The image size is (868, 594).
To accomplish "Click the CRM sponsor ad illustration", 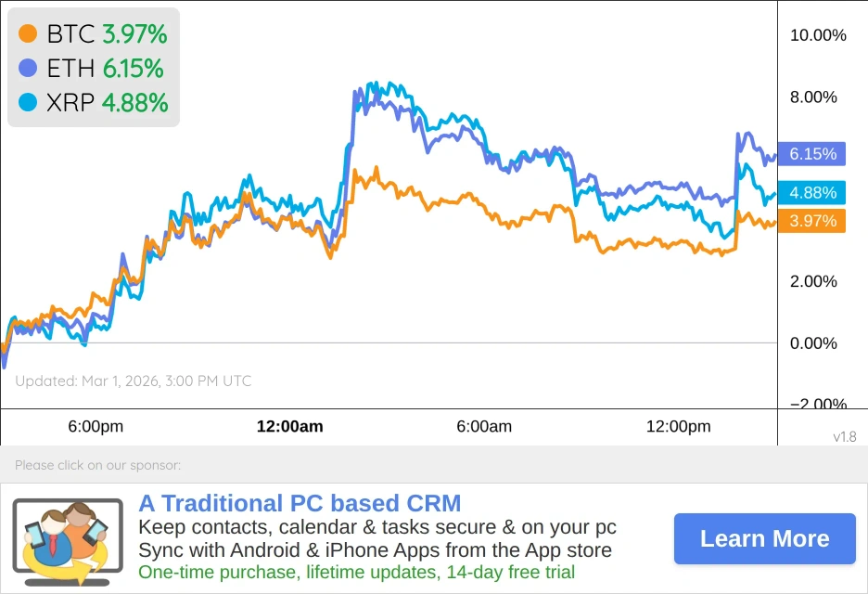I will click(67, 537).
